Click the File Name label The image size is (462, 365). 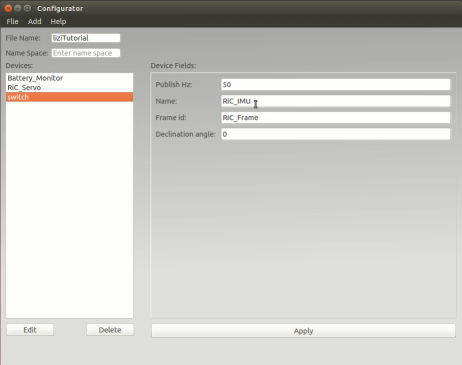23,38
